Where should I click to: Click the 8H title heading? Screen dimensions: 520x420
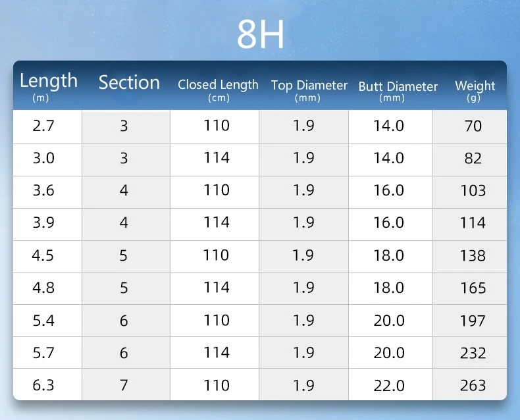point(261,37)
